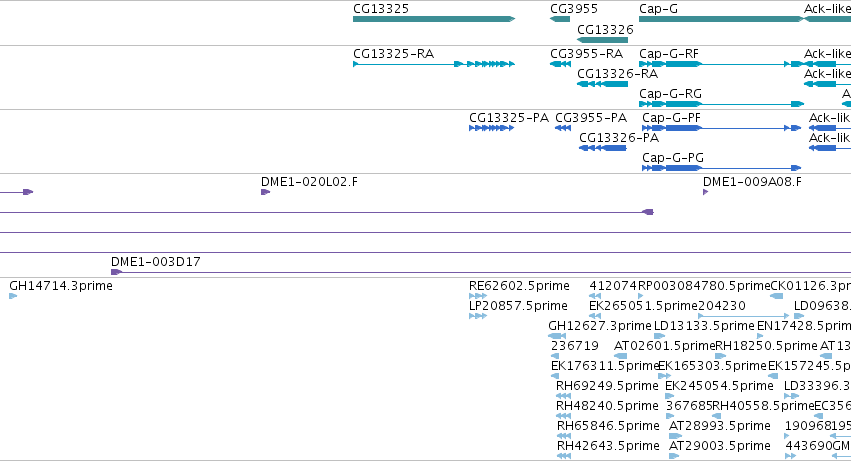
Task: Select the DME1-009A08.F small marker
Action: [706, 192]
